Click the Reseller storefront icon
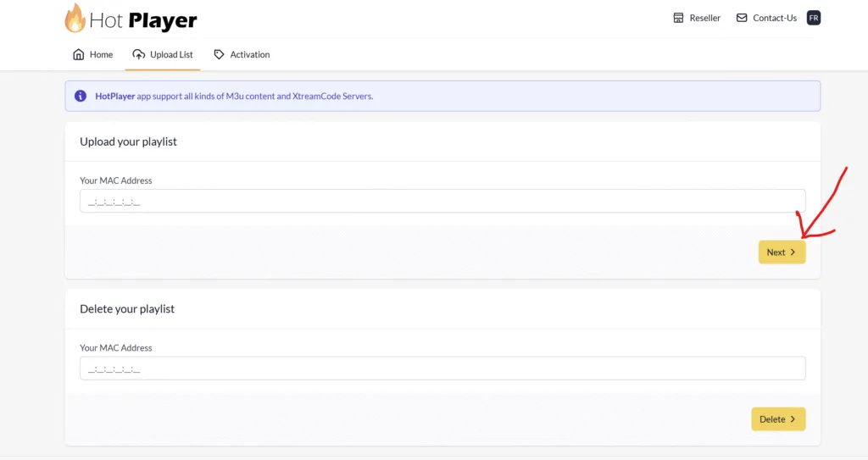Viewport: 868px width, 460px height. point(678,18)
